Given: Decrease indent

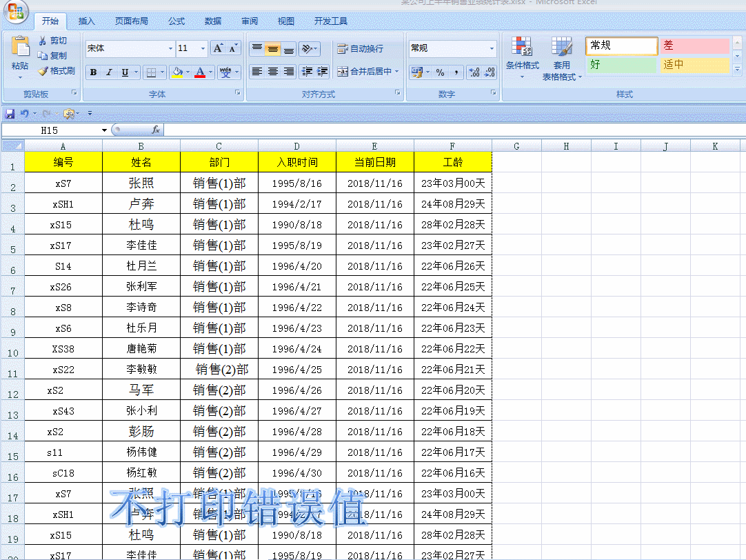Looking at the screenshot, I should [308, 71].
